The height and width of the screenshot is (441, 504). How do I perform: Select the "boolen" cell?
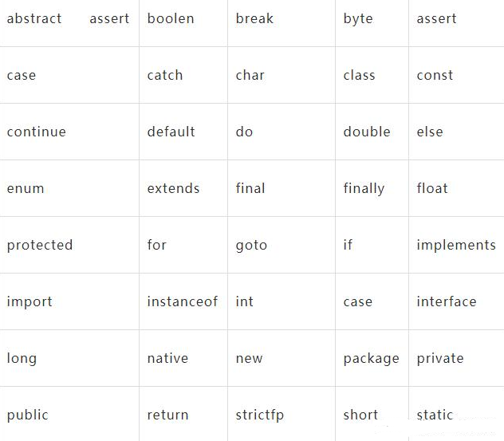(x=171, y=18)
